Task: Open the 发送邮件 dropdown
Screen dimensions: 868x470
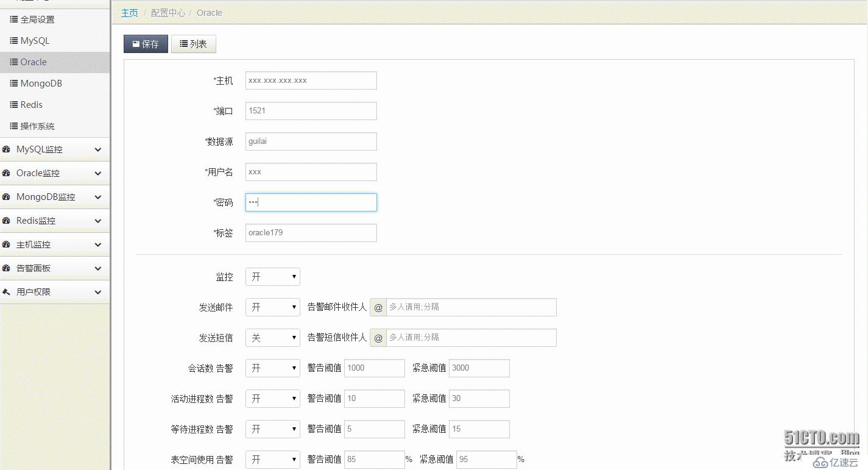Action: pos(273,307)
